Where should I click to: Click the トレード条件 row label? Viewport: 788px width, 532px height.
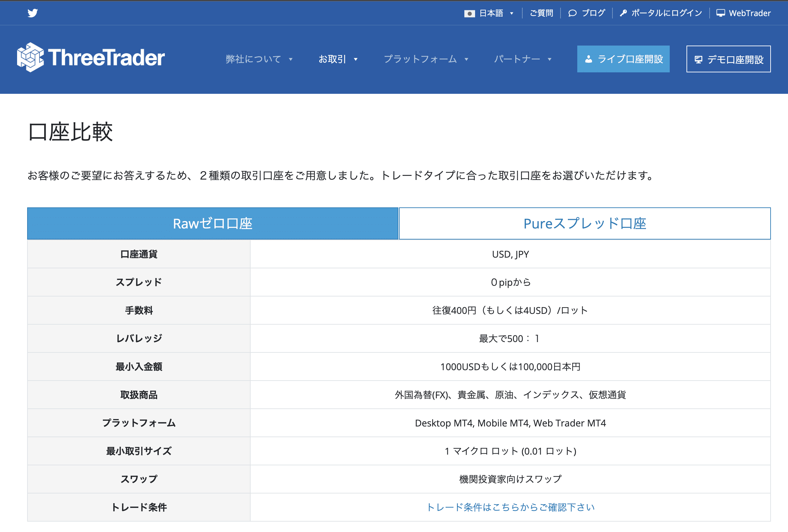139,507
